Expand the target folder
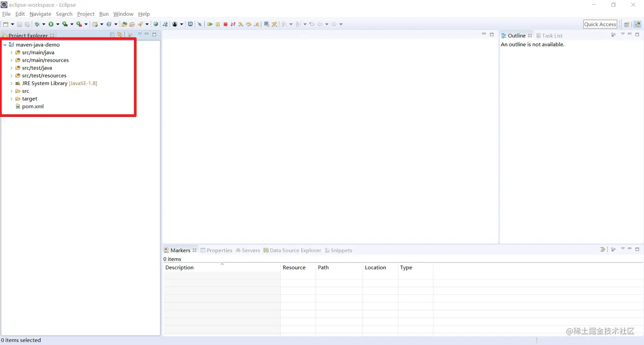644x345 pixels. 11,99
